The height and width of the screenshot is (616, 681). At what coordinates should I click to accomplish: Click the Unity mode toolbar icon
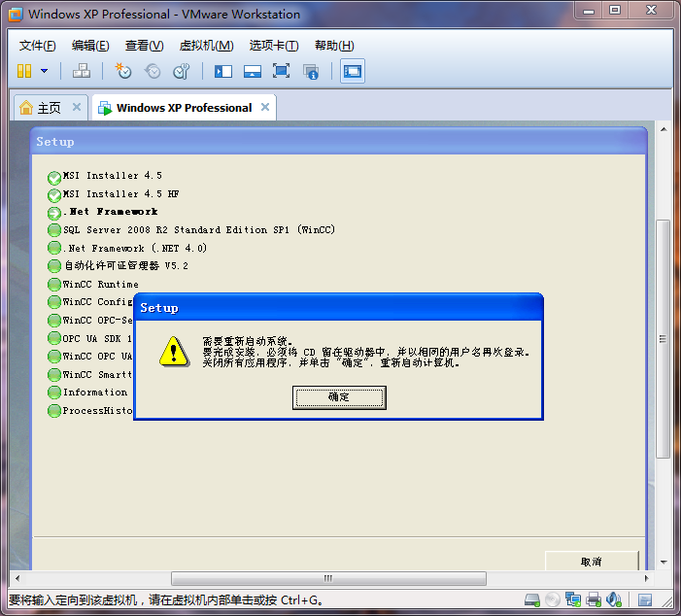[x=311, y=72]
